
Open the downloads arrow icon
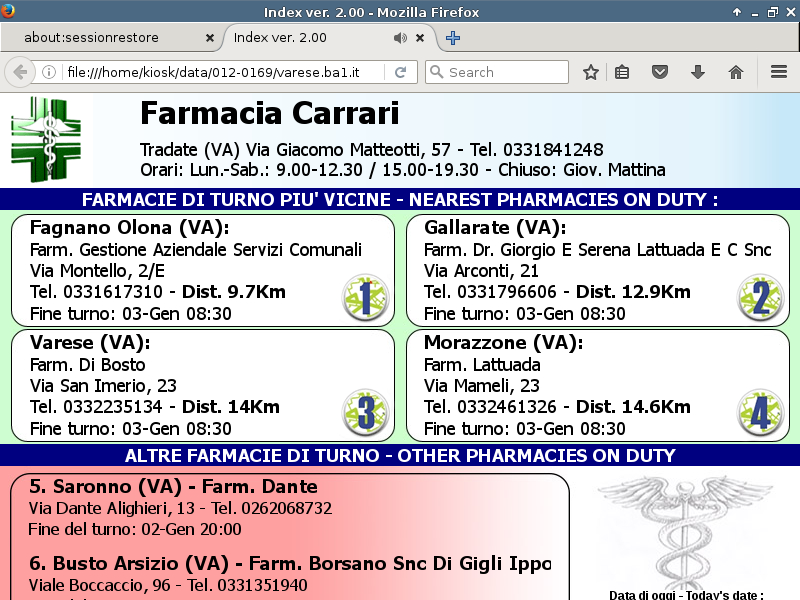[698, 72]
